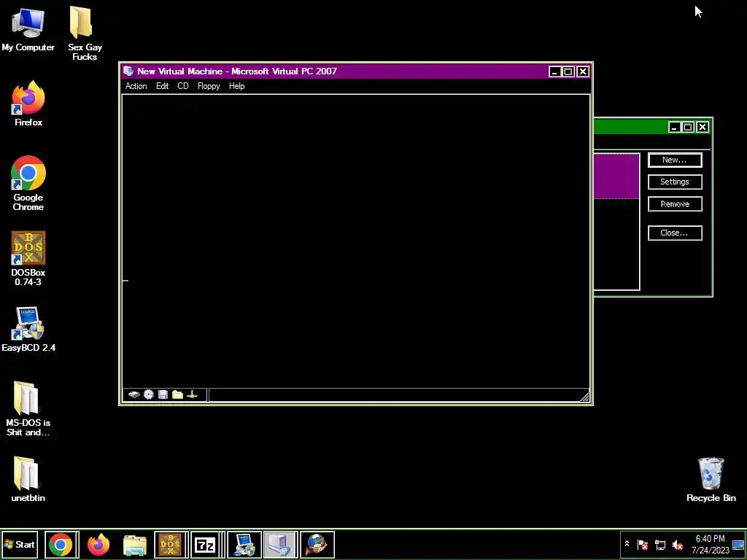Viewport: 747px width, 560px height.
Task: Click the shared folders icon in VM status bar
Action: [178, 394]
